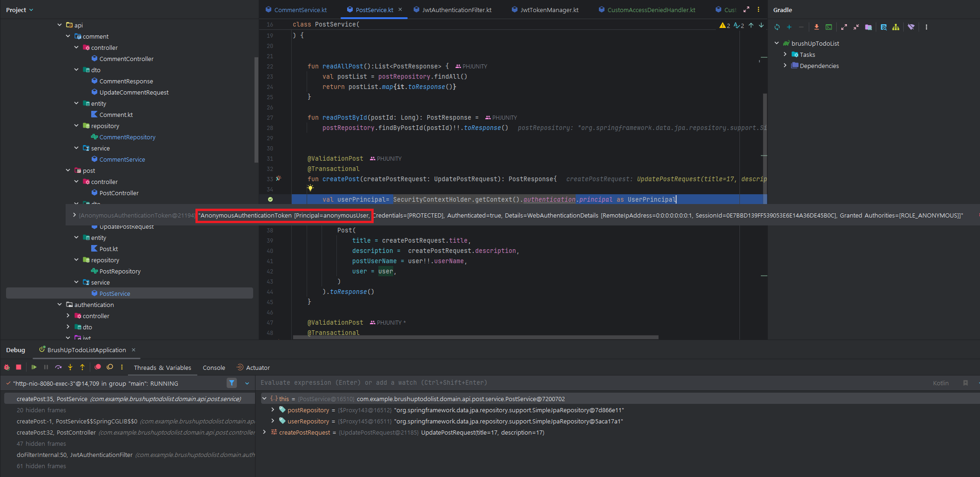980x477 pixels.
Task: Switch to the JwtTokenManager.kt tab
Action: (545, 10)
